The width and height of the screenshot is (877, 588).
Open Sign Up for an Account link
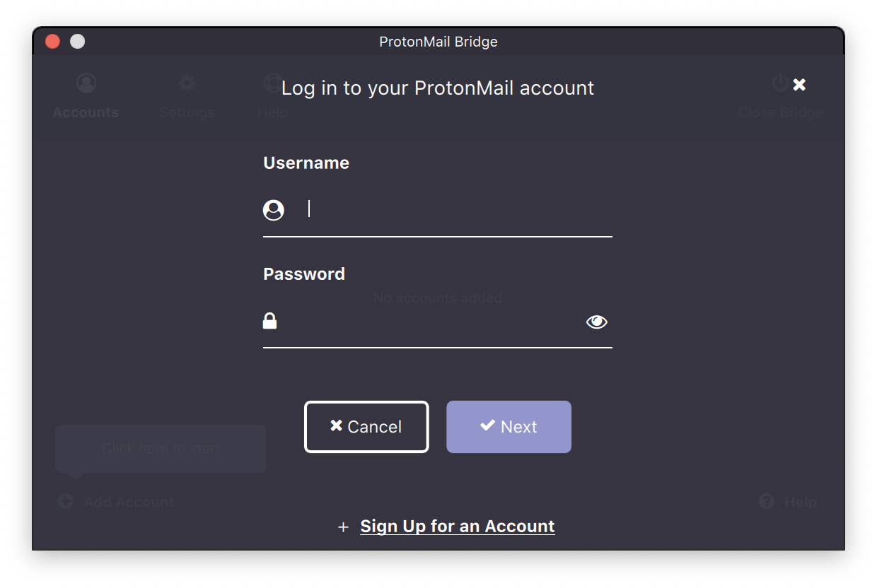click(x=458, y=527)
